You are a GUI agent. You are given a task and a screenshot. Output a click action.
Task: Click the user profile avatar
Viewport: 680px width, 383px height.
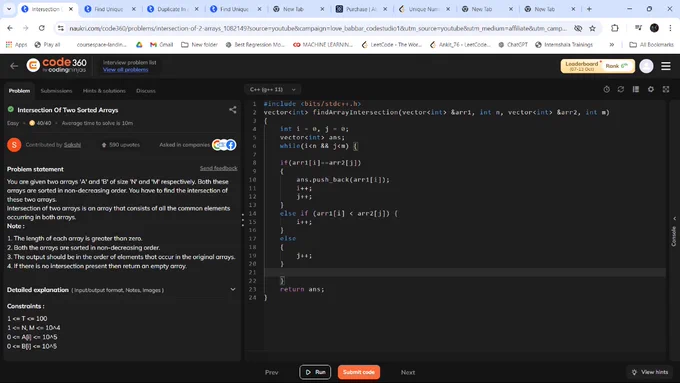click(646, 66)
